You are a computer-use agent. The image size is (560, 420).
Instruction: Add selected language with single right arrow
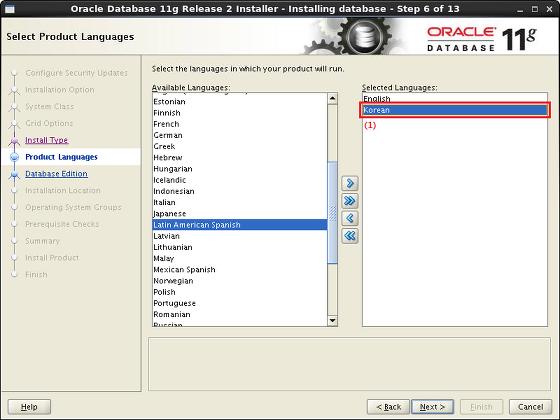[350, 183]
